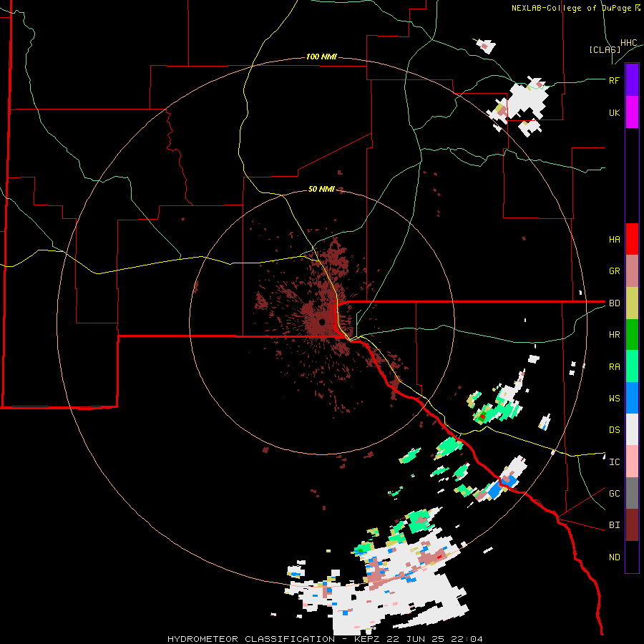
Task: Click the HYDROMETEOR CLASSIFICATION title text
Action: [x=251, y=639]
